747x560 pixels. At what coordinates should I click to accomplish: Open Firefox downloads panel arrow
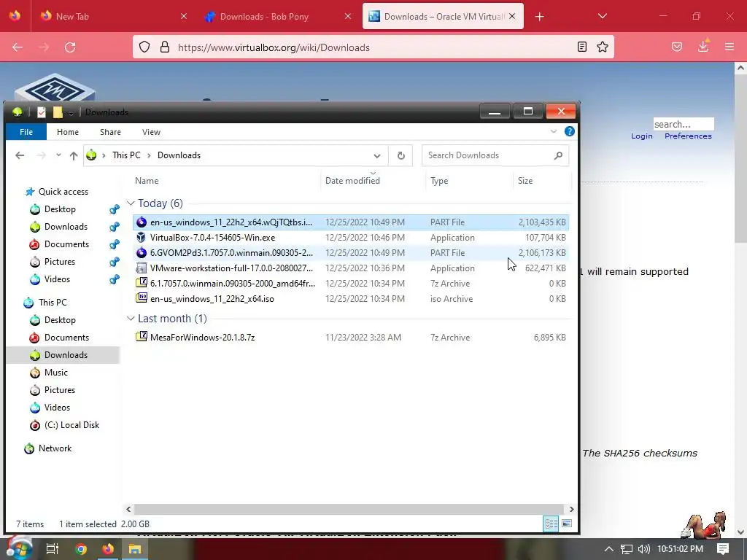click(703, 46)
